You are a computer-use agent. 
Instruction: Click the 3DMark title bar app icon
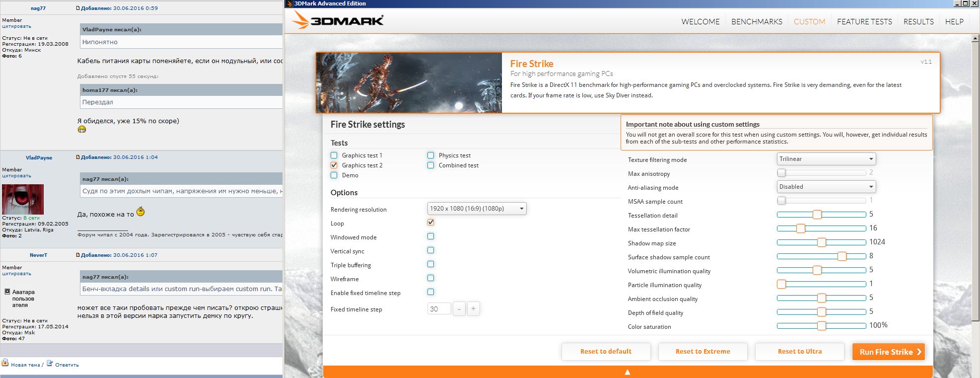(x=289, y=3)
